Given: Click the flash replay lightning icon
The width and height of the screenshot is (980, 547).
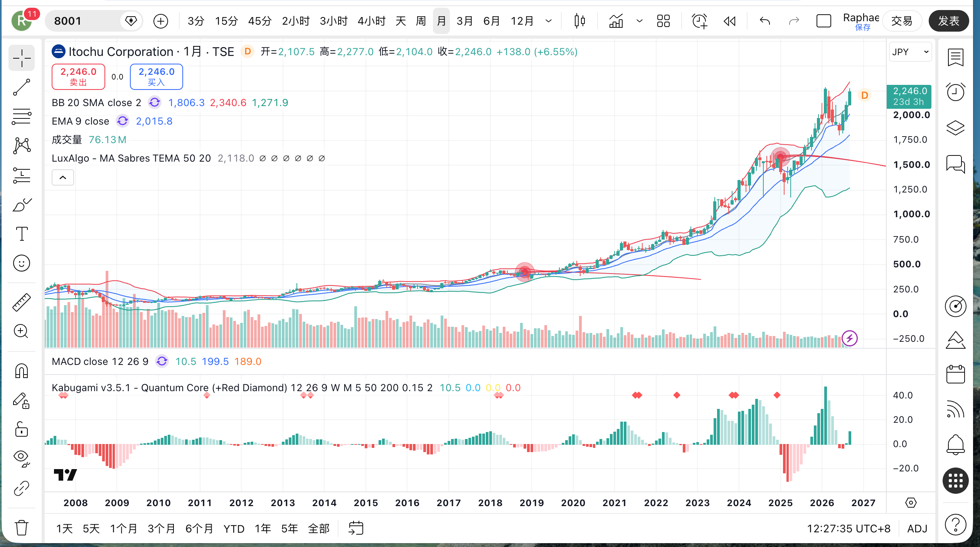Looking at the screenshot, I should pyautogui.click(x=849, y=338).
